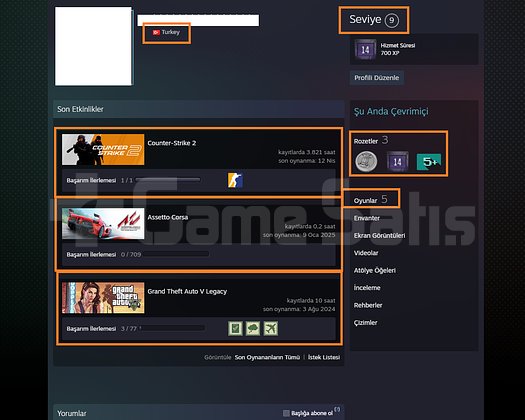Click the GTA V cloud achievement icon
525x420 pixels.
pos(253,329)
